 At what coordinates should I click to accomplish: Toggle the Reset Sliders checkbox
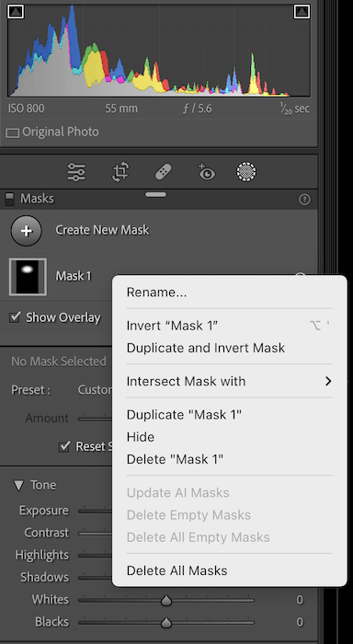point(64,446)
